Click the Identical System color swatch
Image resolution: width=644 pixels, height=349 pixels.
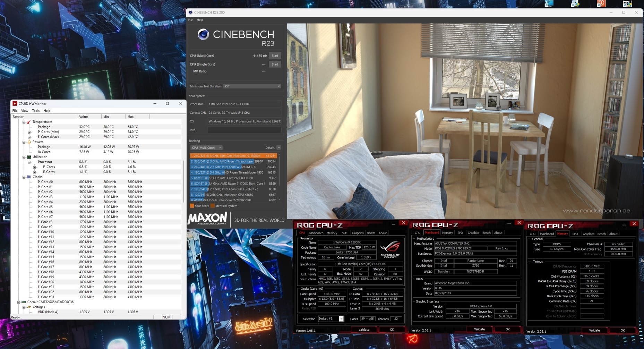[213, 206]
